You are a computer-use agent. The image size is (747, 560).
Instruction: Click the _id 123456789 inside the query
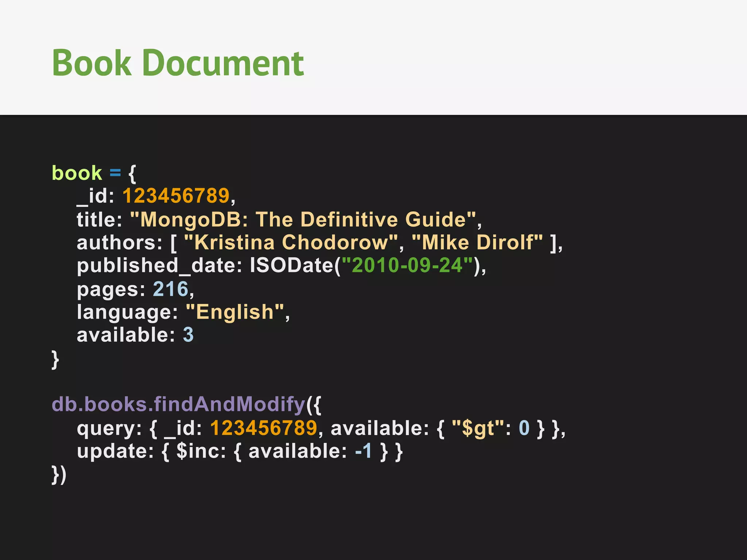[264, 428]
